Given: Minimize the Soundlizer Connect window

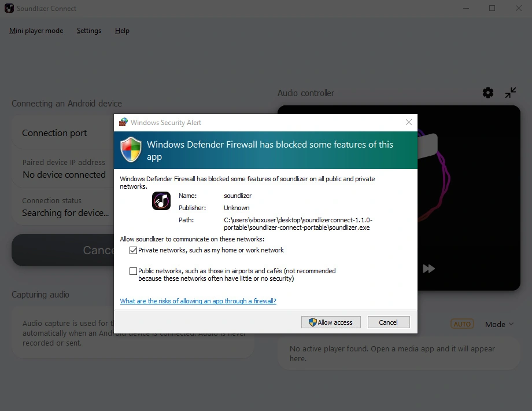Looking at the screenshot, I should [x=466, y=8].
